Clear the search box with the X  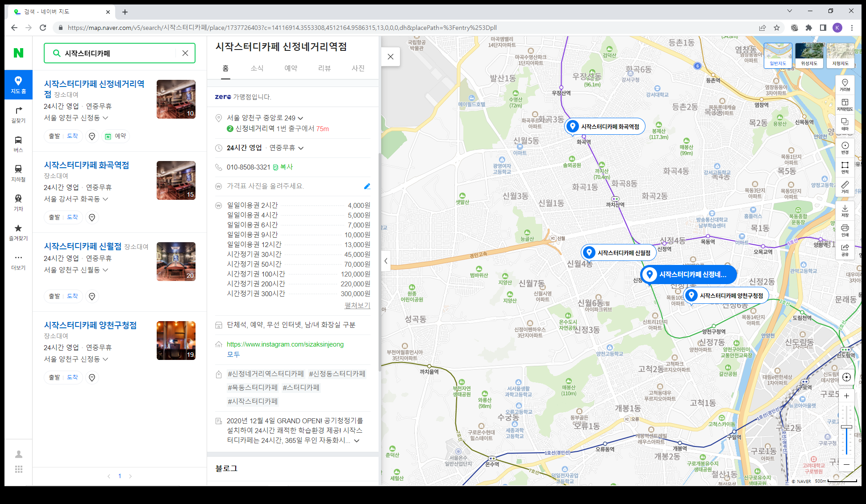pos(185,53)
